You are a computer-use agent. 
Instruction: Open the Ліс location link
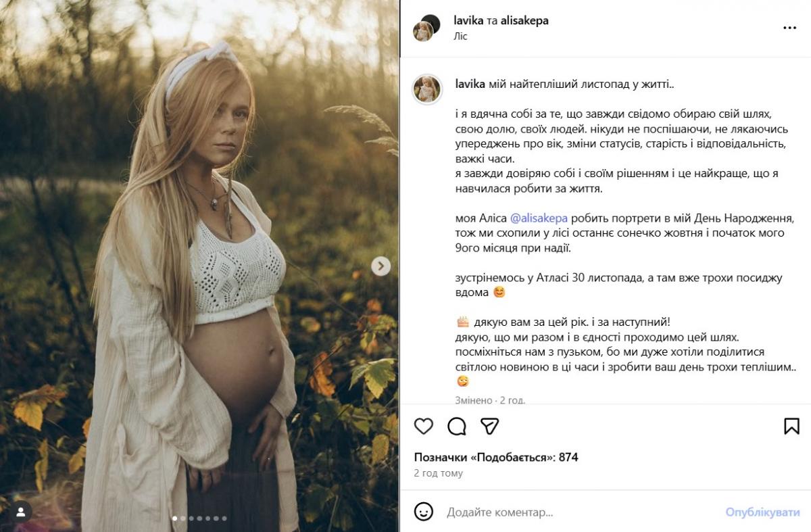(460, 36)
